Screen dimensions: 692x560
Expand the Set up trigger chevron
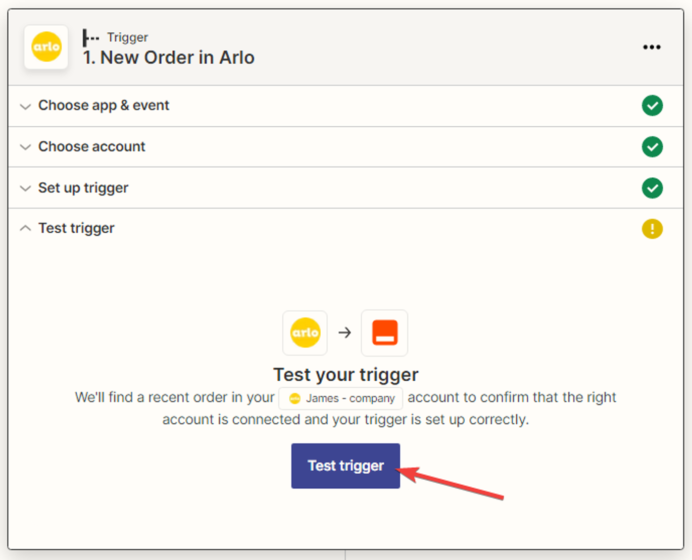coord(25,188)
